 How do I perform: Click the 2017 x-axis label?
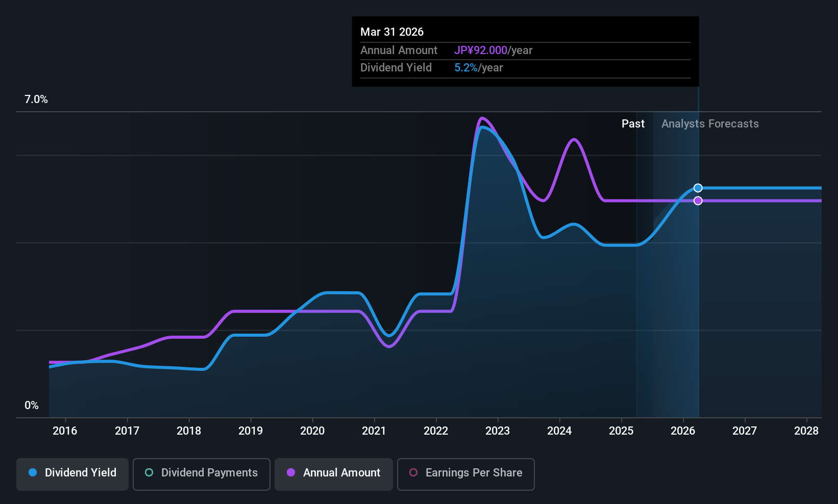click(127, 431)
